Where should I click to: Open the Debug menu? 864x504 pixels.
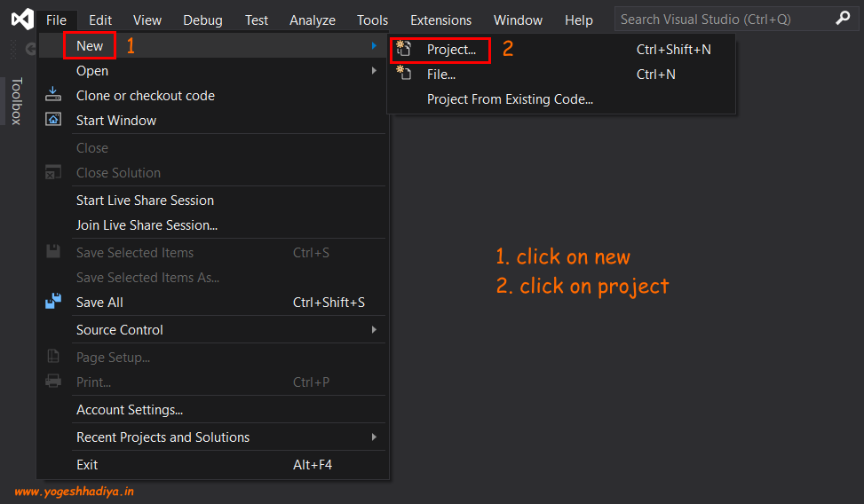(203, 20)
